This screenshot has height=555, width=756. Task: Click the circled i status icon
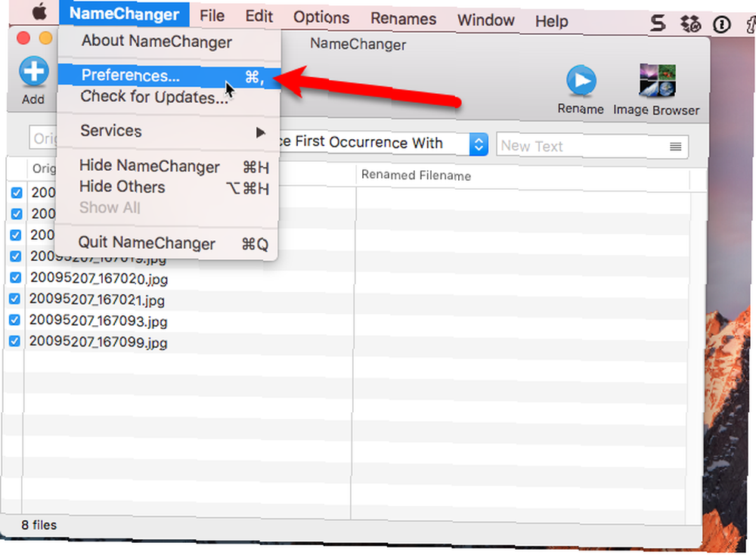click(x=722, y=24)
